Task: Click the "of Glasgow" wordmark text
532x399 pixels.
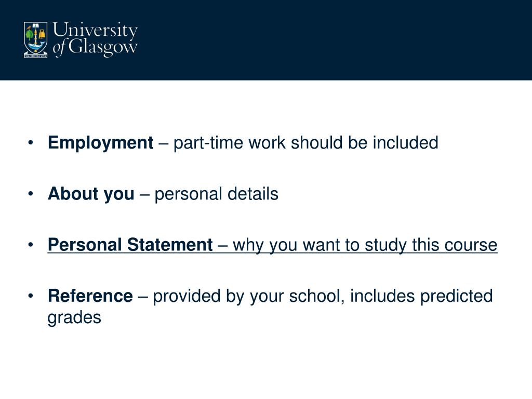Action: click(x=96, y=47)
